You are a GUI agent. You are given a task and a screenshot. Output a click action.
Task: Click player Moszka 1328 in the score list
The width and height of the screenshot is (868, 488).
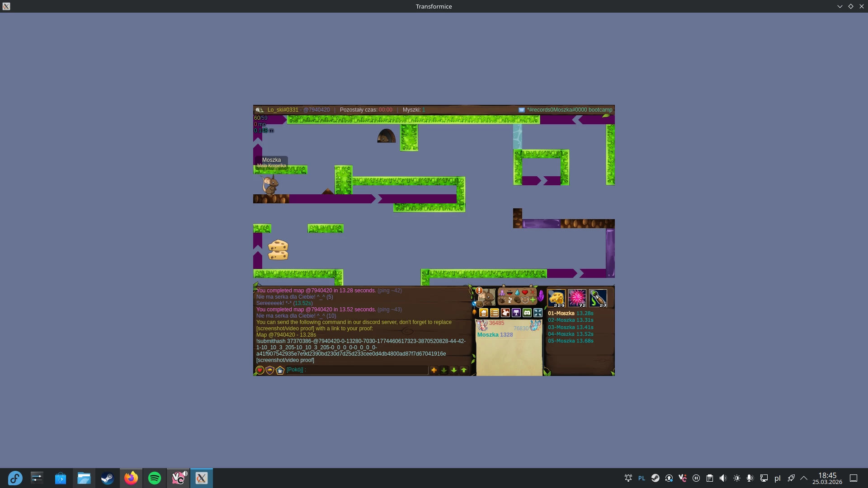coord(495,335)
